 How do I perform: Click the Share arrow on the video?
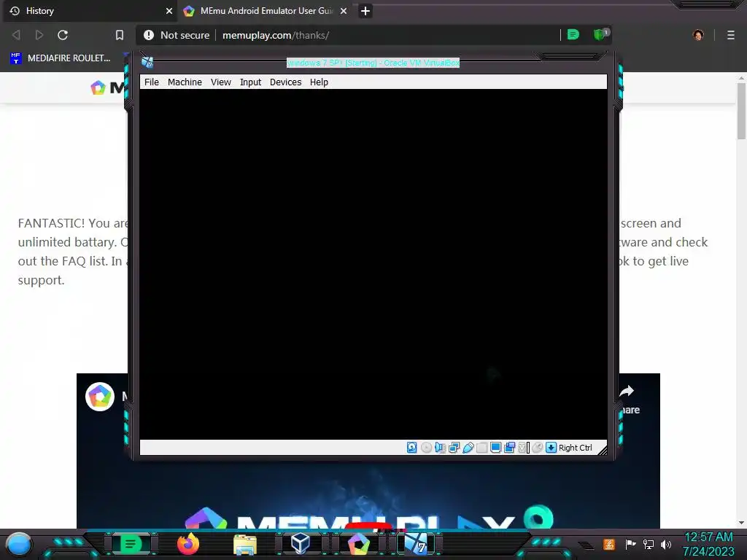[627, 392]
